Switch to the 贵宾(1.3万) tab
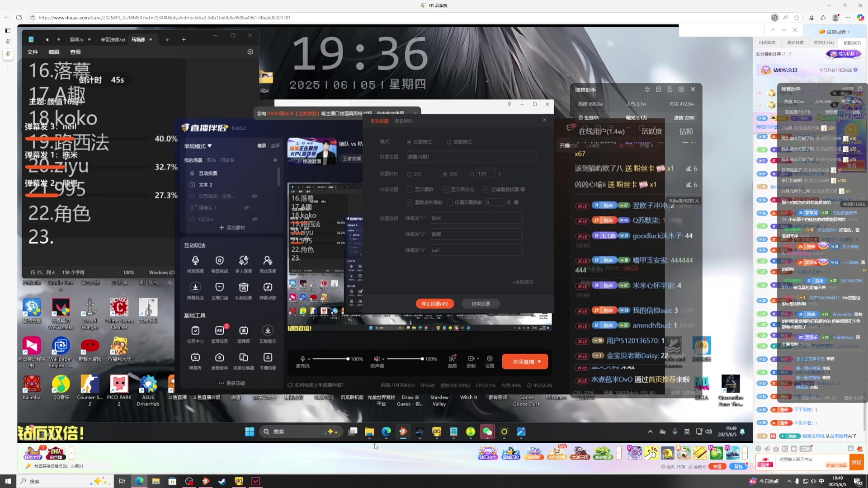The width and height of the screenshot is (868, 488). click(824, 42)
